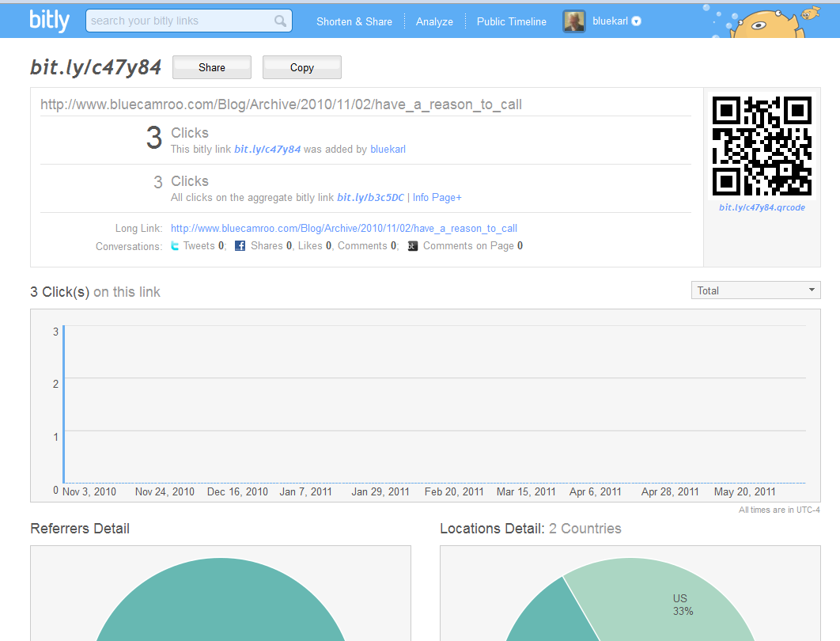Click the Referrers Detail heading
Viewport: 840px width, 641px height.
pyautogui.click(x=80, y=529)
